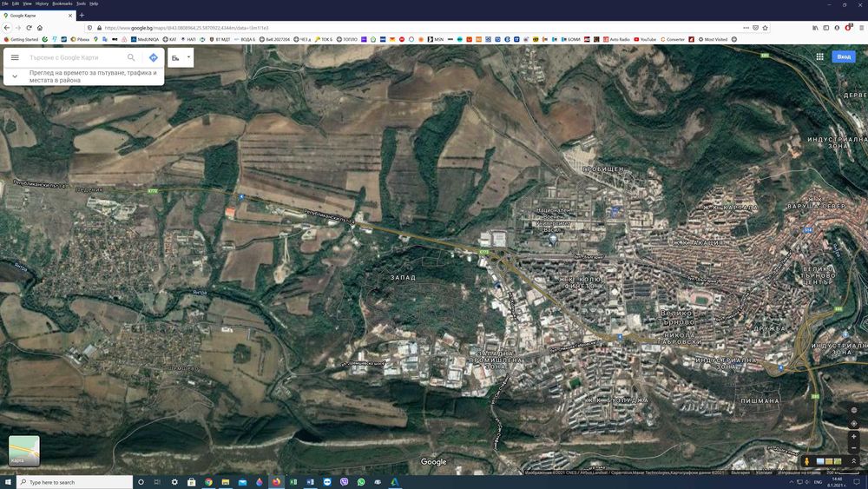
Task: Open a new browser tab
Action: [x=82, y=16]
